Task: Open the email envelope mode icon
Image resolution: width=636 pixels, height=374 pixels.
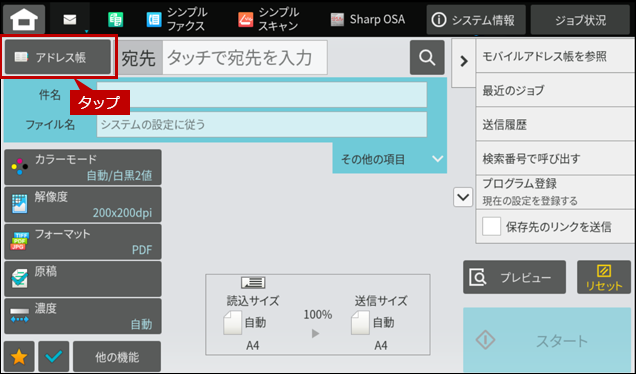Action: [70, 19]
